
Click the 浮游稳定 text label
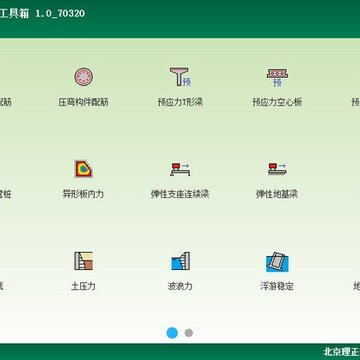tap(277, 286)
